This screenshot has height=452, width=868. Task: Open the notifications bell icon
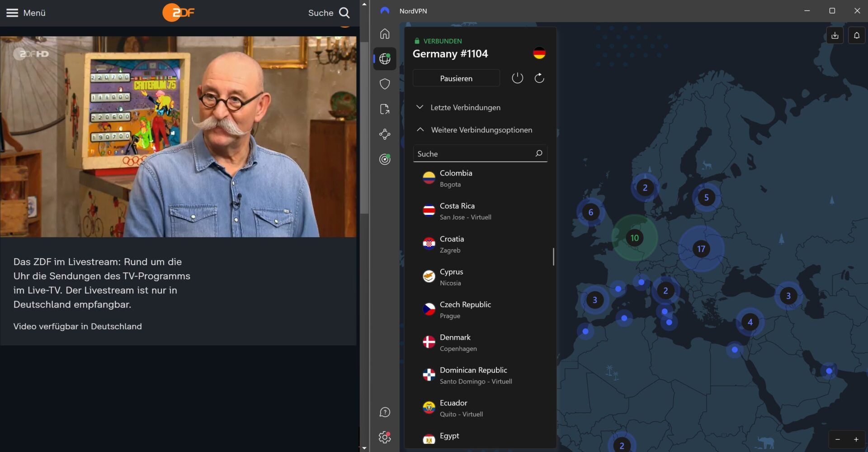click(x=857, y=35)
